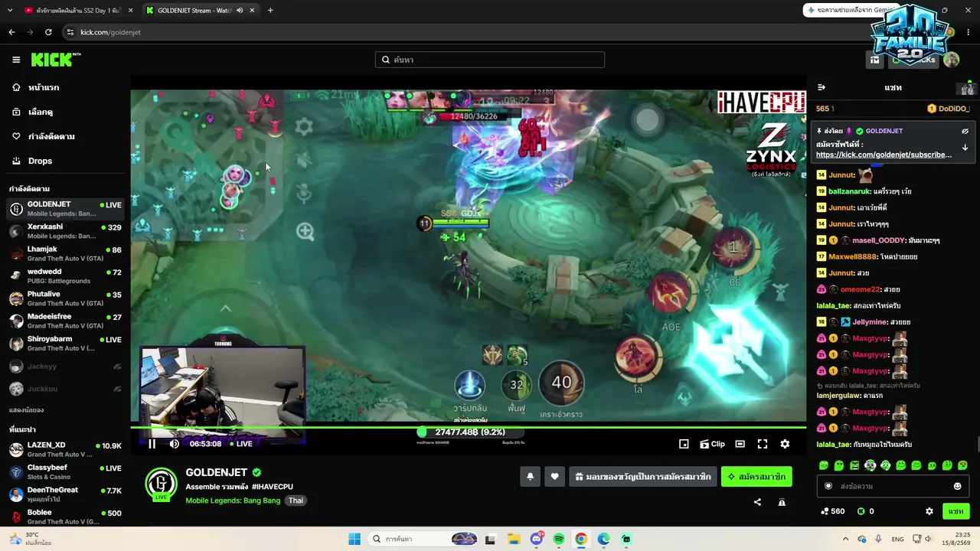Viewport: 980px width, 551px height.
Task: Open File Explorer from the taskbar
Action: tap(513, 539)
